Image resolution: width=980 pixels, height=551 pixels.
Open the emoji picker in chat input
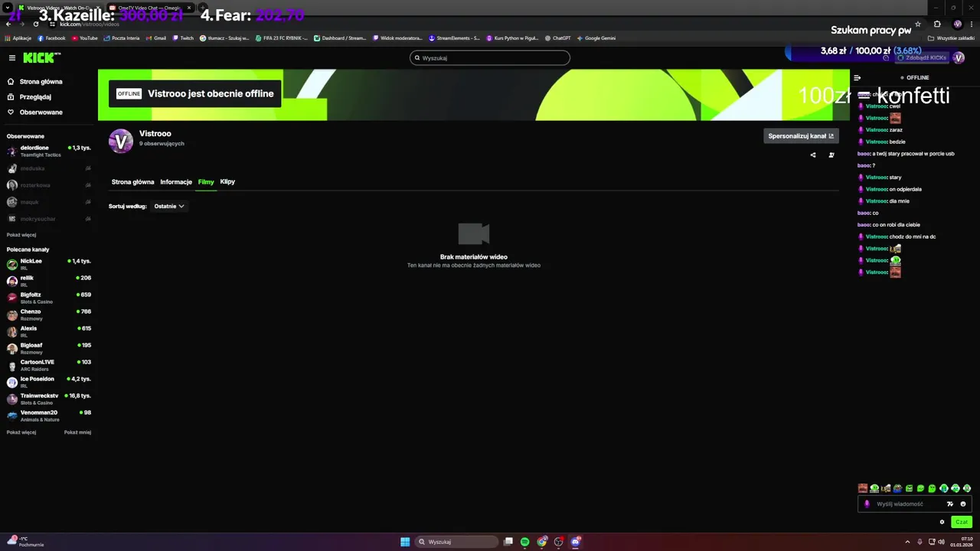[x=963, y=504]
